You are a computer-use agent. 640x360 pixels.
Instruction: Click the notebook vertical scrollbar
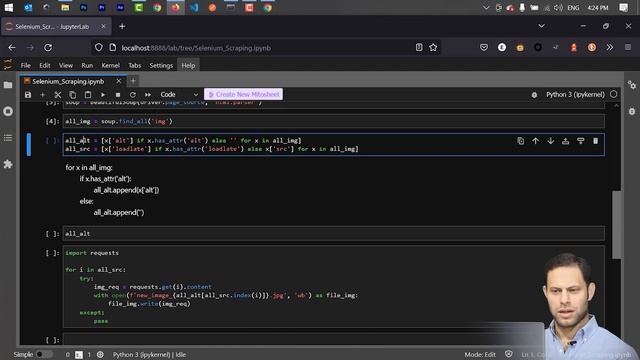(616, 224)
